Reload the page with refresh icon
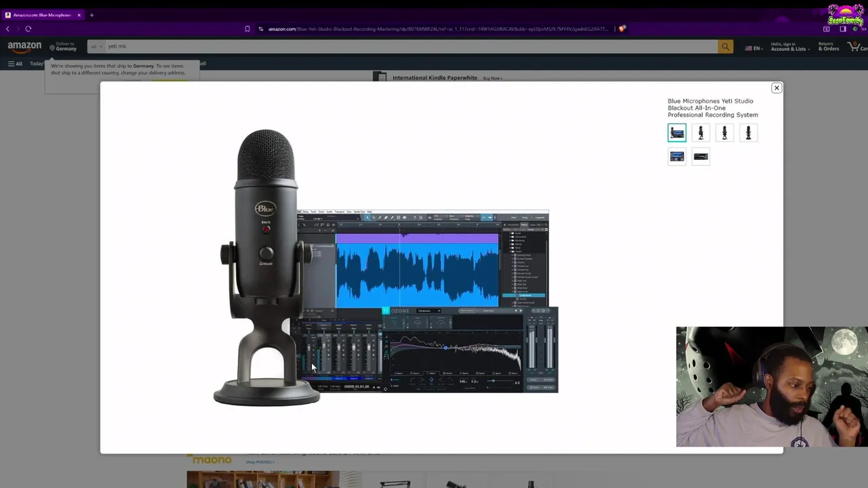This screenshot has width=868, height=488. (x=28, y=28)
